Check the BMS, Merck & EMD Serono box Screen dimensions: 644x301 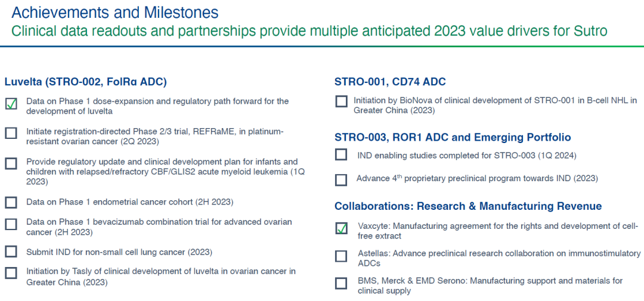[x=341, y=283]
